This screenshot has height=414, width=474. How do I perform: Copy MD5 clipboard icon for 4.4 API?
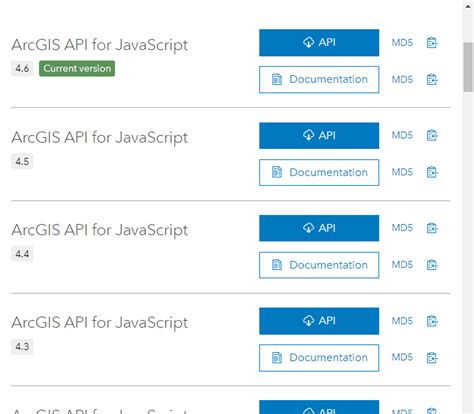(432, 228)
